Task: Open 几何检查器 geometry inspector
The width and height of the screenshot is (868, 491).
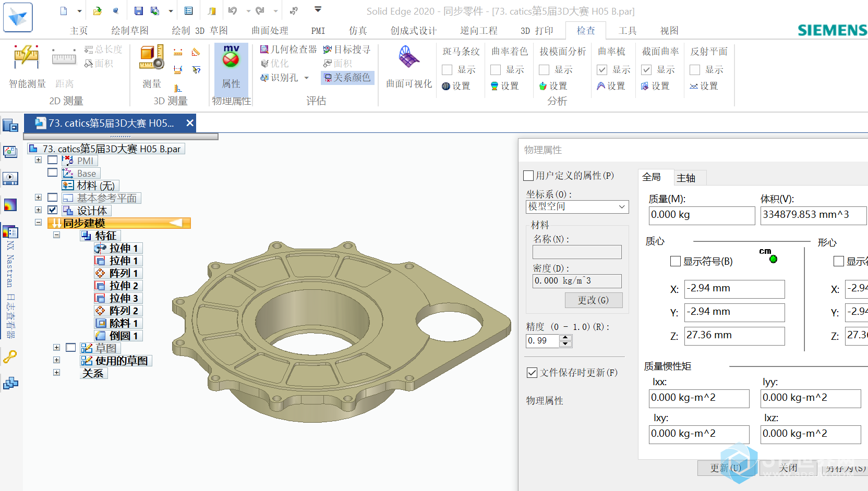Action: coord(288,50)
